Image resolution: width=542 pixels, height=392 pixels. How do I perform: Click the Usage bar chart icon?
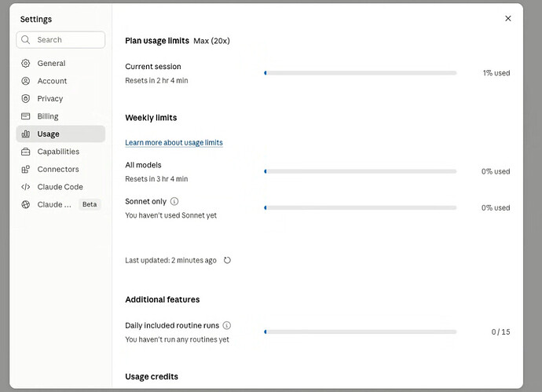pos(26,134)
